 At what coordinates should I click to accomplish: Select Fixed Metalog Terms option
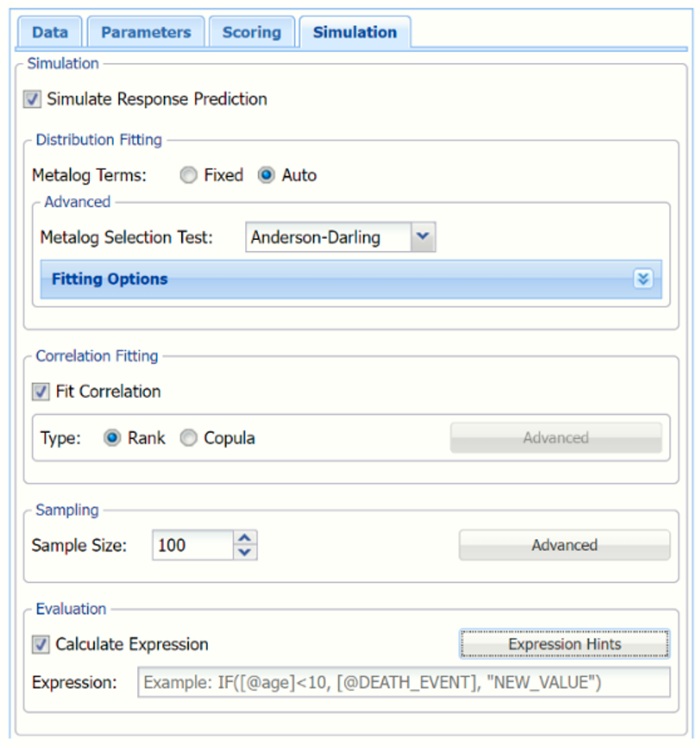(x=188, y=175)
